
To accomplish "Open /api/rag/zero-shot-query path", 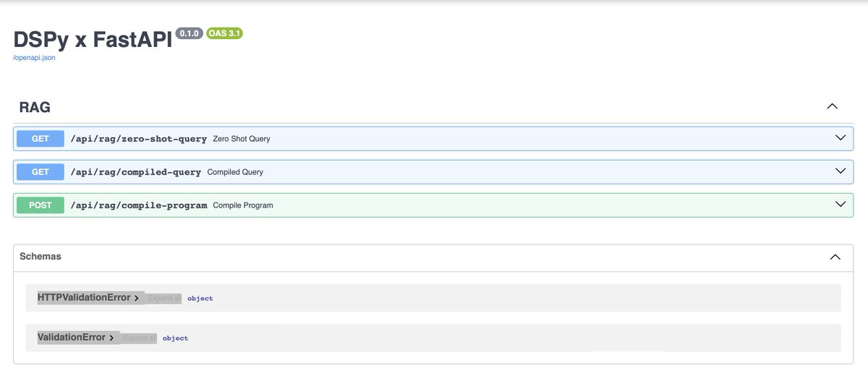I will click(x=139, y=139).
